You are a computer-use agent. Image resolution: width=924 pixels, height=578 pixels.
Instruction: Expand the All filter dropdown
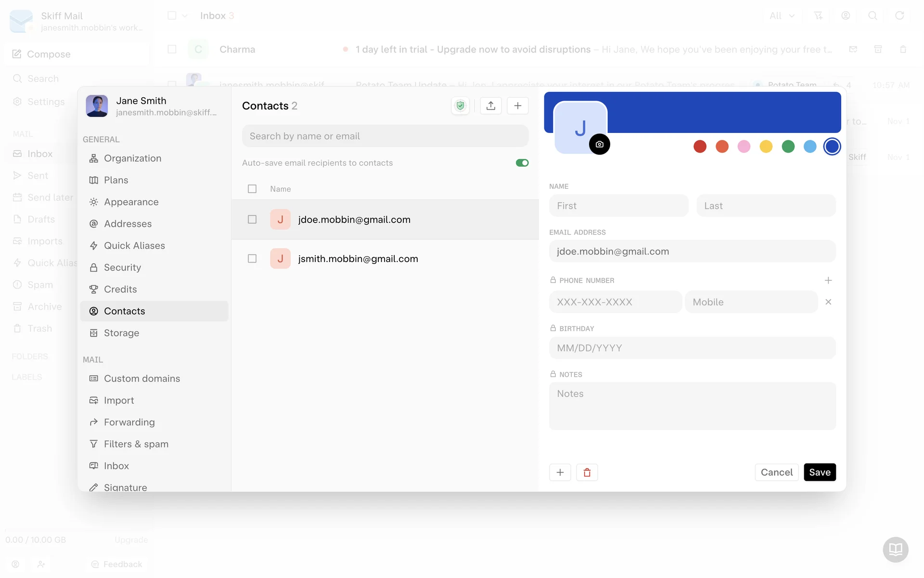[x=782, y=16]
